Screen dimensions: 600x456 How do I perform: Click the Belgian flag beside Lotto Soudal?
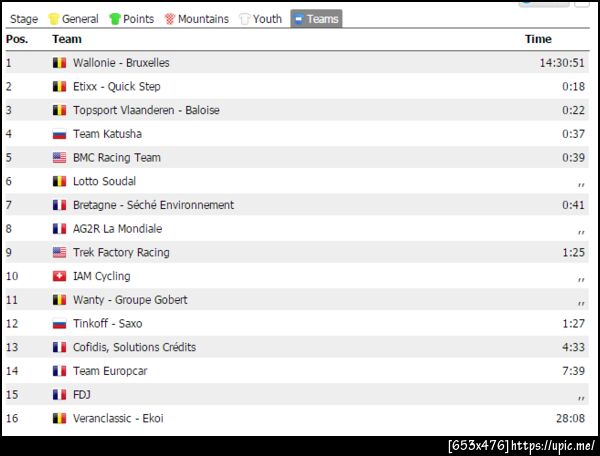(59, 181)
